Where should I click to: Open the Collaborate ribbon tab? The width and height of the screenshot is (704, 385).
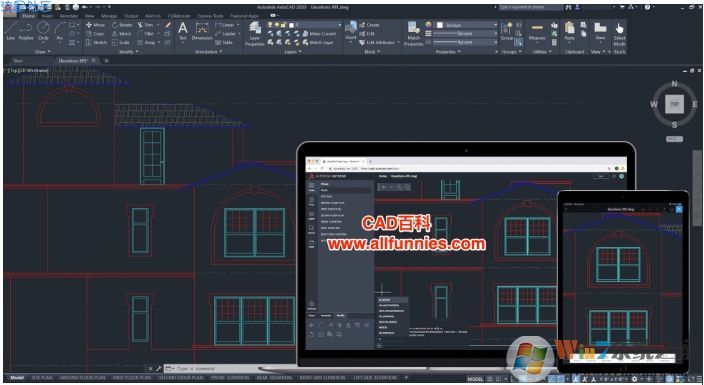pos(179,16)
